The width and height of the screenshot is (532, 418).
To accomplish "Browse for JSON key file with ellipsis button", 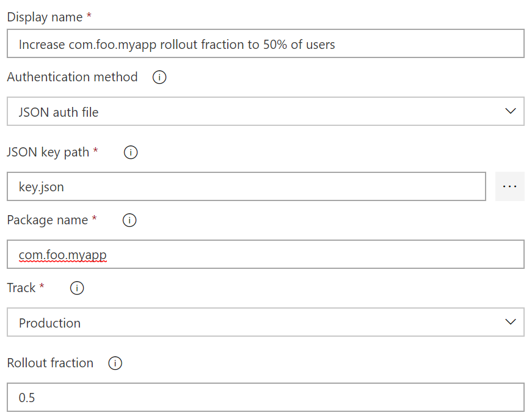I will click(509, 187).
